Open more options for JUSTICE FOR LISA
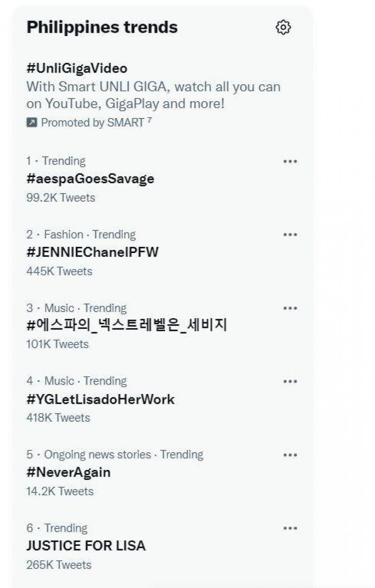 click(290, 528)
